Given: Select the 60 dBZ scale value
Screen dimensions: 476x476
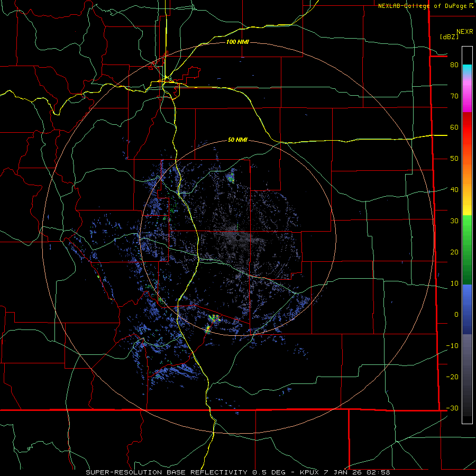Looking at the screenshot, I should (x=454, y=127).
